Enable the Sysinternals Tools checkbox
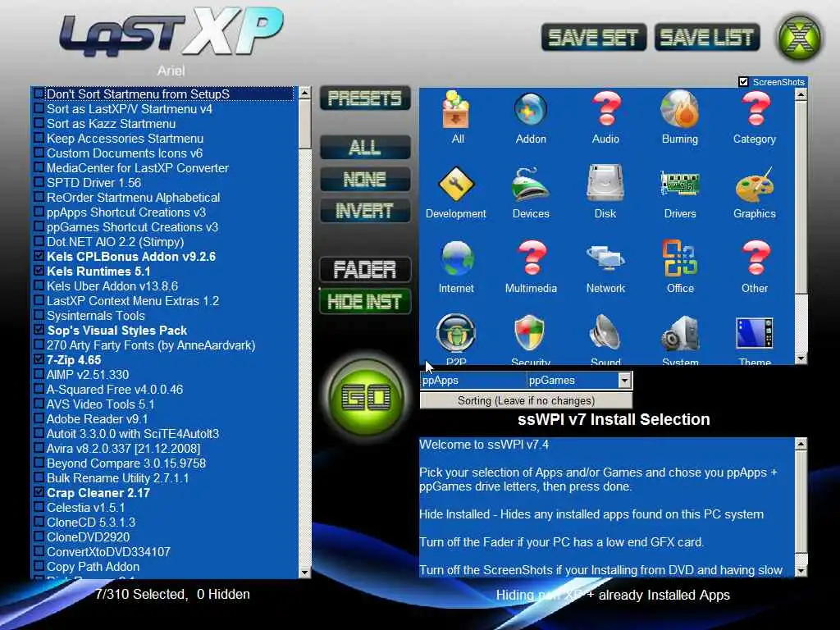Screen dimensions: 840x630 coord(39,314)
